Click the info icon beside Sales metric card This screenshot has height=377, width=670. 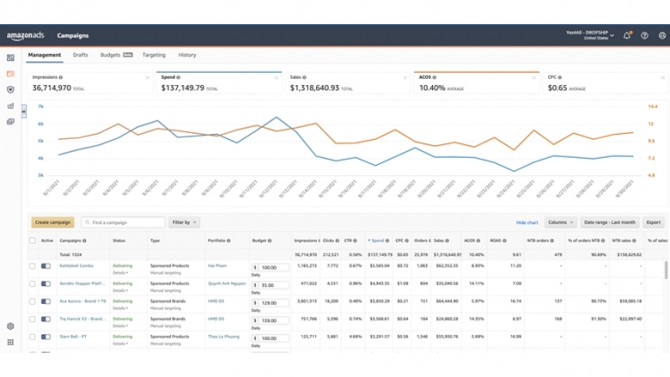coord(304,77)
